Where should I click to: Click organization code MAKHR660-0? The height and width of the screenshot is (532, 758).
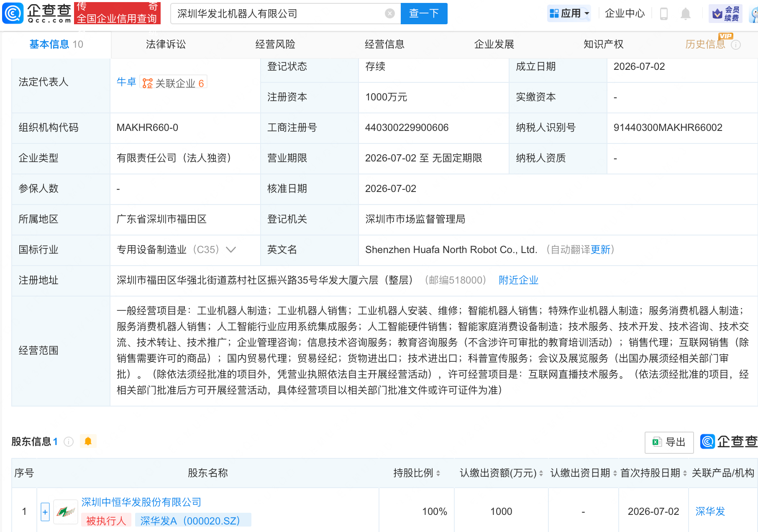click(147, 128)
